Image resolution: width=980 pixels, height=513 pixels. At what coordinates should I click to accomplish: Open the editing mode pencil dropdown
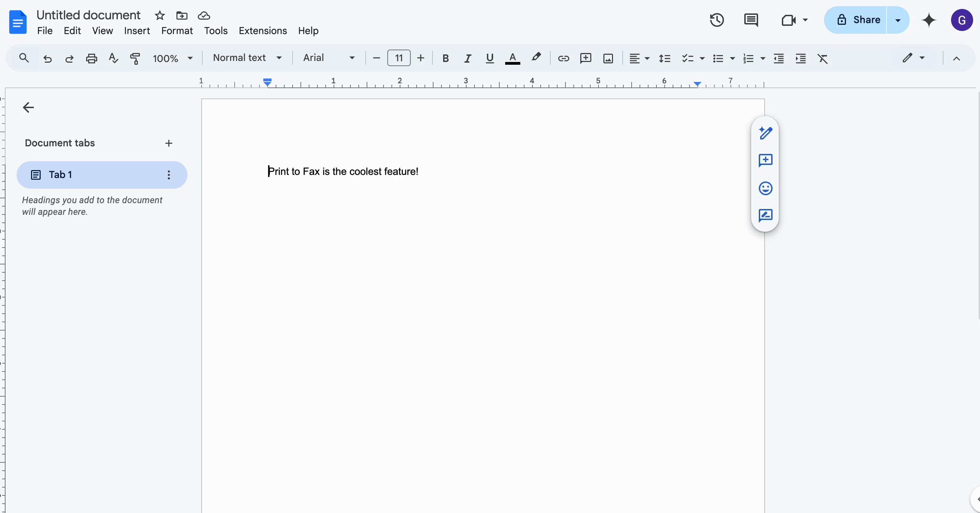coord(914,58)
